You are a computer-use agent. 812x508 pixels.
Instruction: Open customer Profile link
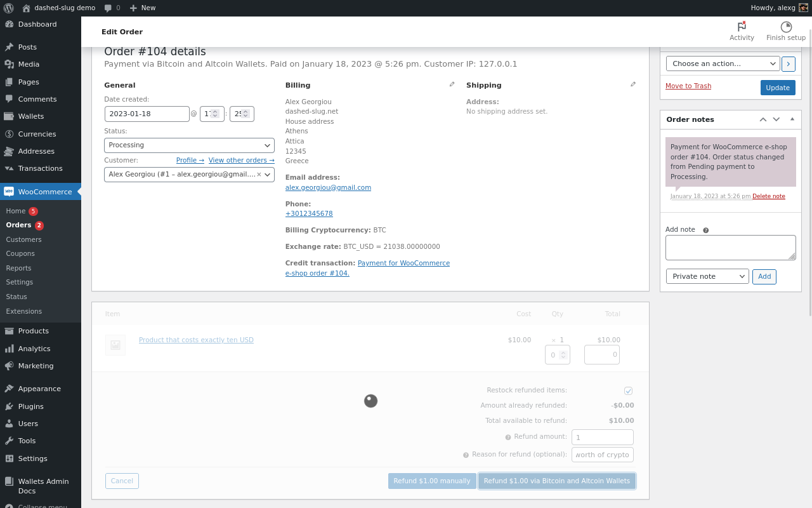click(190, 160)
